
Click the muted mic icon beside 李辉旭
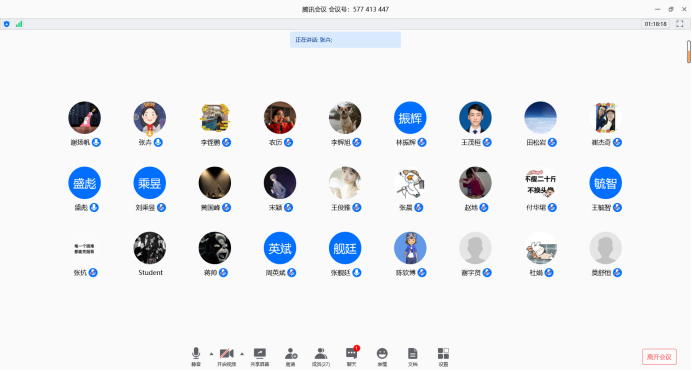357,142
